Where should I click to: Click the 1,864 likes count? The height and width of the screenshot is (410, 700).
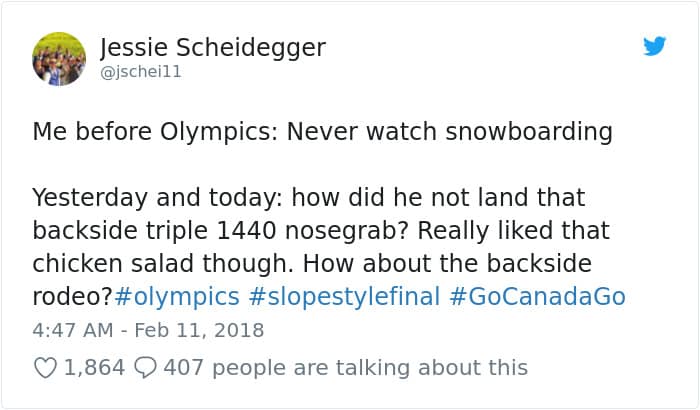coord(94,368)
